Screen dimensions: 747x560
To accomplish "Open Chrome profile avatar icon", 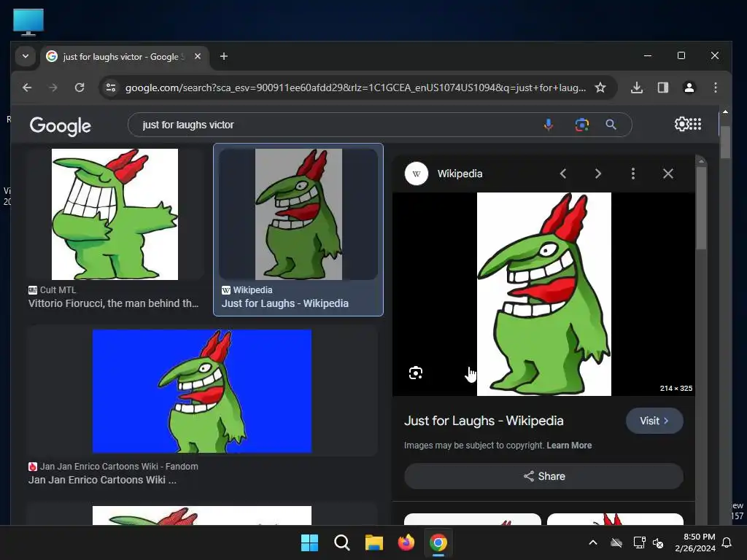I will click(x=689, y=87).
